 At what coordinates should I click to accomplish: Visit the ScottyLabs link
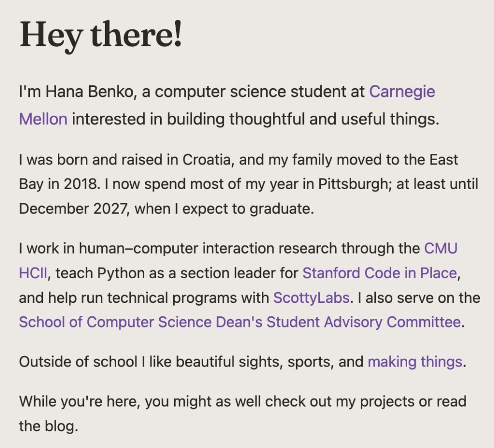[311, 298]
